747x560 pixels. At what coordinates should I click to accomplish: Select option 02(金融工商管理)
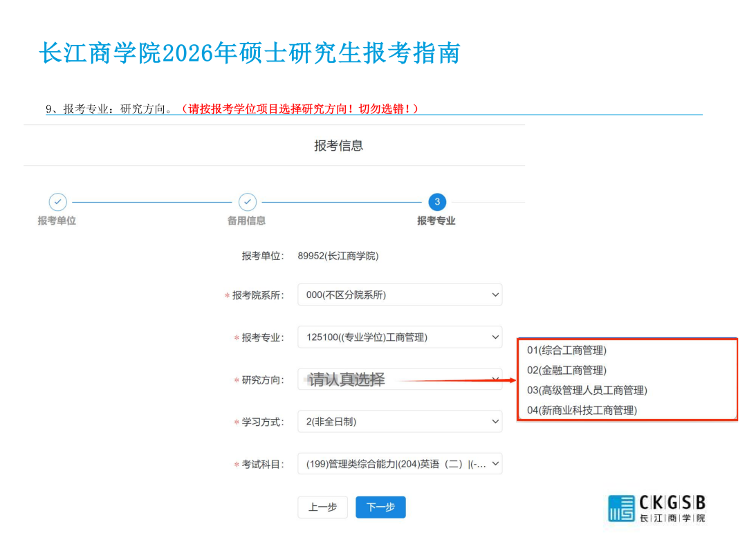pyautogui.click(x=566, y=371)
